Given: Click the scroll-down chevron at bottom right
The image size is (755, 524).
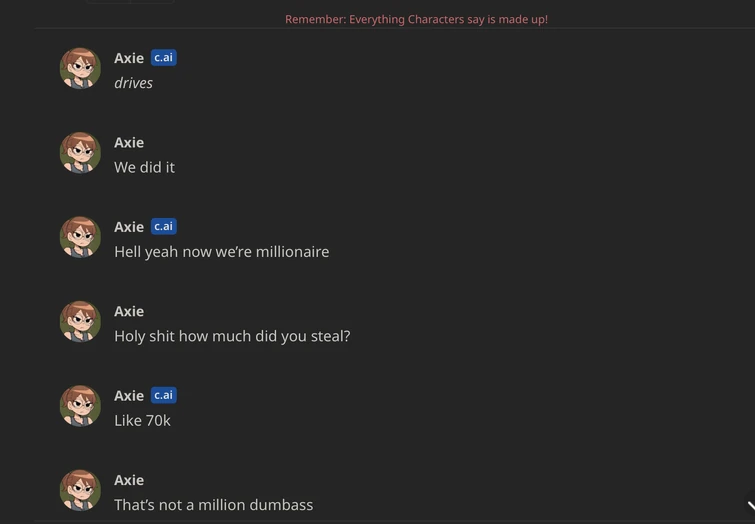Looking at the screenshot, I should coord(748,508).
